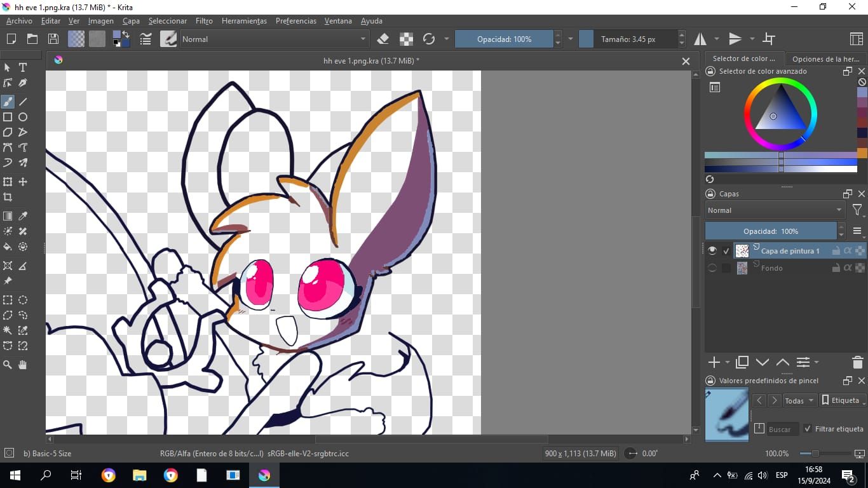
Task: Delete the selected layer
Action: point(857,362)
